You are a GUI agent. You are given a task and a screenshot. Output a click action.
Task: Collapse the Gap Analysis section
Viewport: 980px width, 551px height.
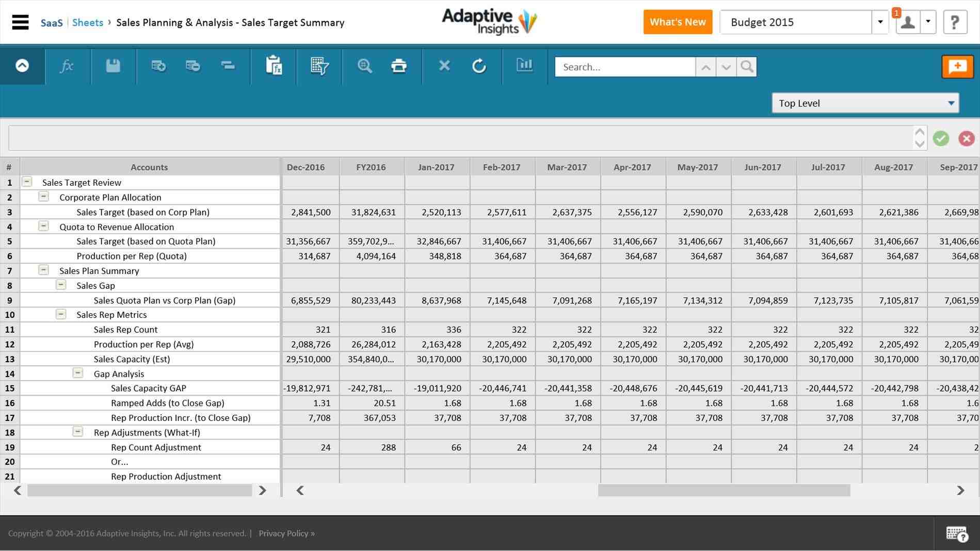click(78, 373)
